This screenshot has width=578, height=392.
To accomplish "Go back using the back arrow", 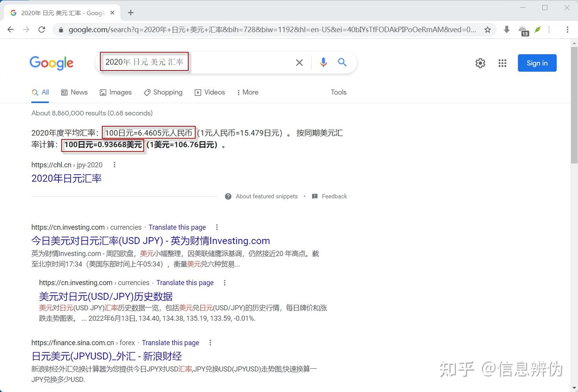I will click(10, 29).
